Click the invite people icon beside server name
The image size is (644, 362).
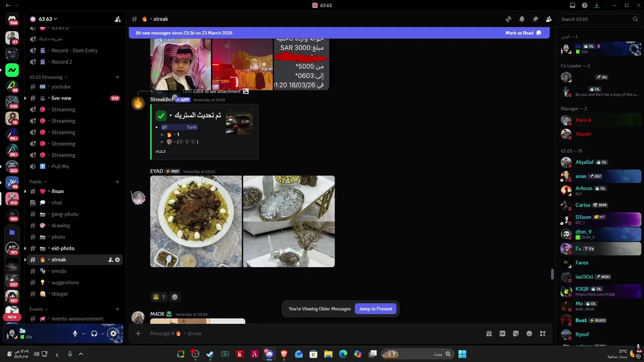click(x=118, y=19)
